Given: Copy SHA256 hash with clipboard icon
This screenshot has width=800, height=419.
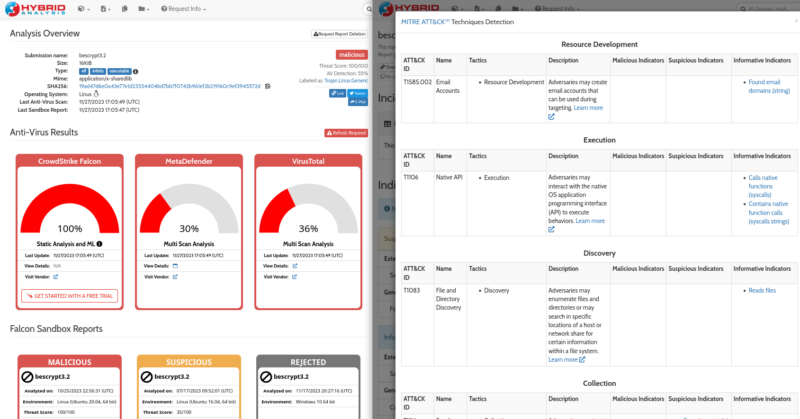Looking at the screenshot, I should [268, 86].
